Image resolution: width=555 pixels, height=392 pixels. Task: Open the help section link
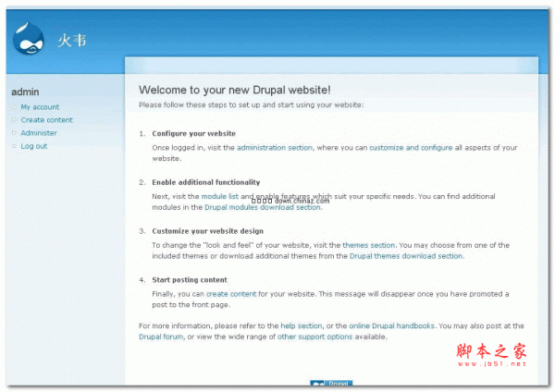tap(302, 325)
